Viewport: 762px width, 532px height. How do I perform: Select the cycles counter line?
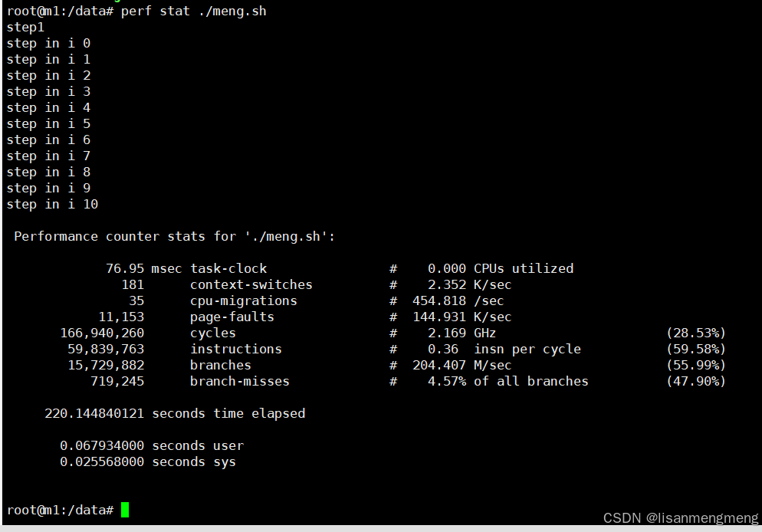(x=212, y=332)
